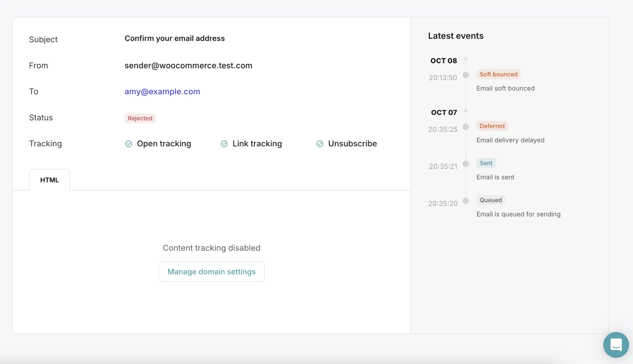Click the Link tracking checkmark icon

pyautogui.click(x=224, y=144)
